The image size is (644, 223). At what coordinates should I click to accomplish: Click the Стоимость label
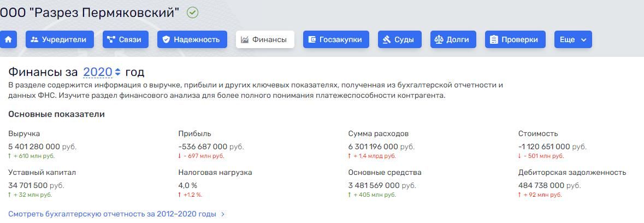[x=538, y=134]
